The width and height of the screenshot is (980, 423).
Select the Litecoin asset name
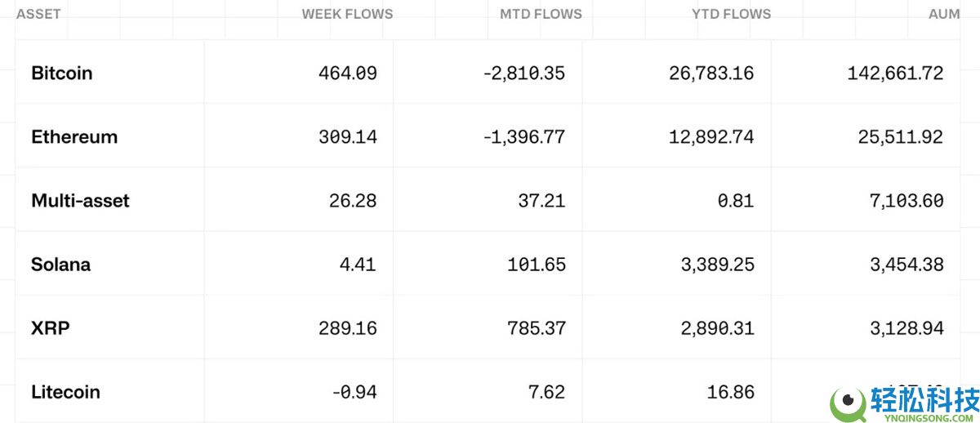pyautogui.click(x=65, y=392)
